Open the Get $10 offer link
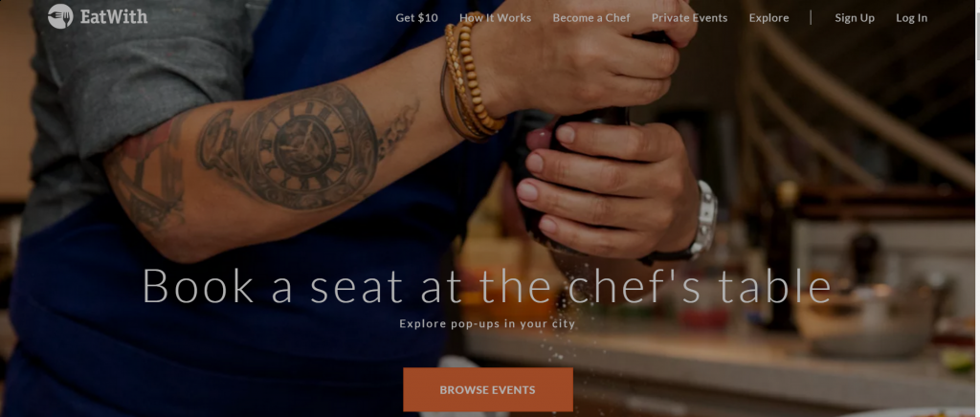The image size is (980, 417). pyautogui.click(x=417, y=18)
